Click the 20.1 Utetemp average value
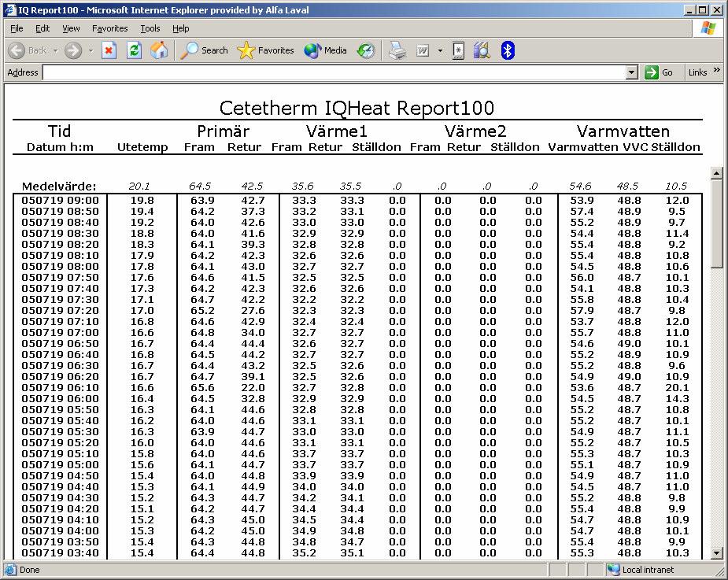 [139, 187]
